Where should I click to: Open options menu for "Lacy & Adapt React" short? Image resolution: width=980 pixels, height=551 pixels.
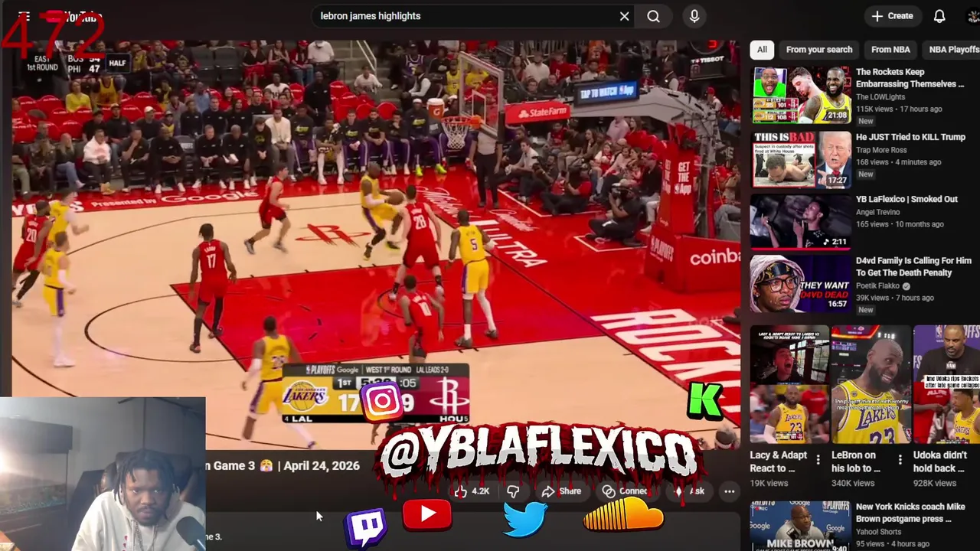(818, 460)
